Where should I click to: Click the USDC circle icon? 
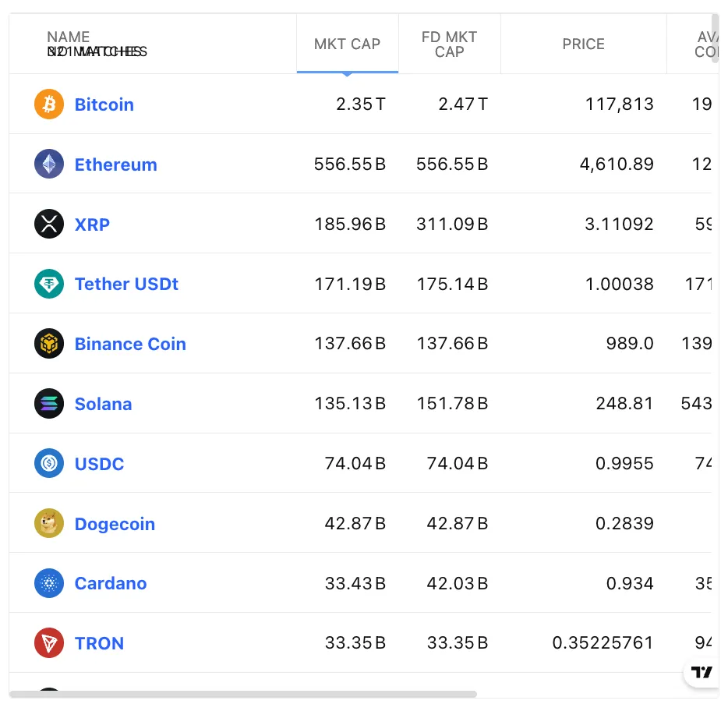[x=49, y=463]
